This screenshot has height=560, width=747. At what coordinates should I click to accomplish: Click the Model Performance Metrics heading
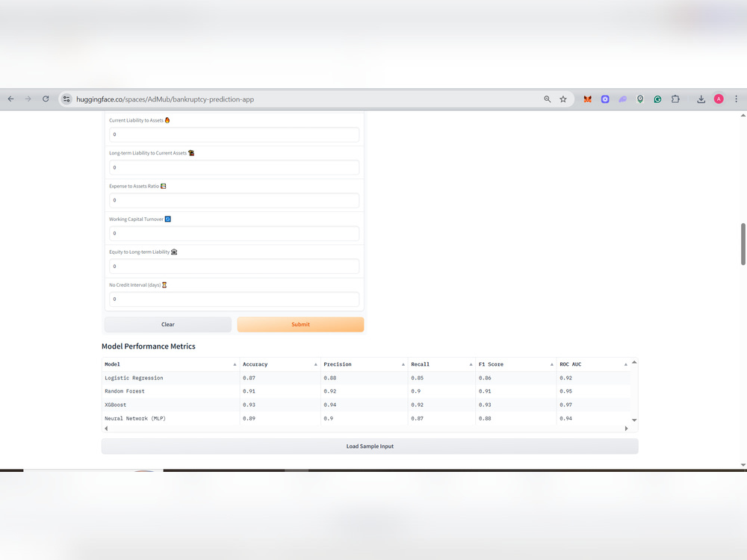click(148, 346)
